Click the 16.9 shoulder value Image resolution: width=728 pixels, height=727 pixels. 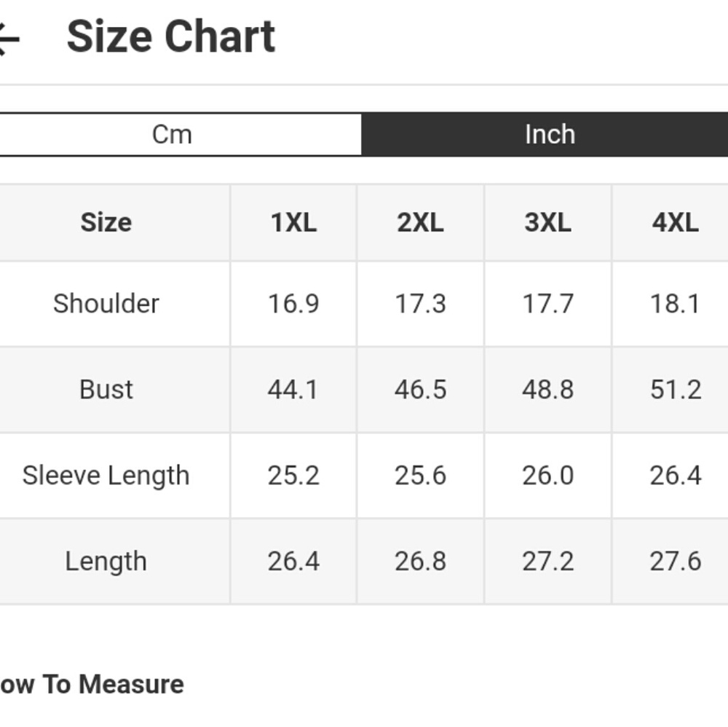tap(293, 304)
